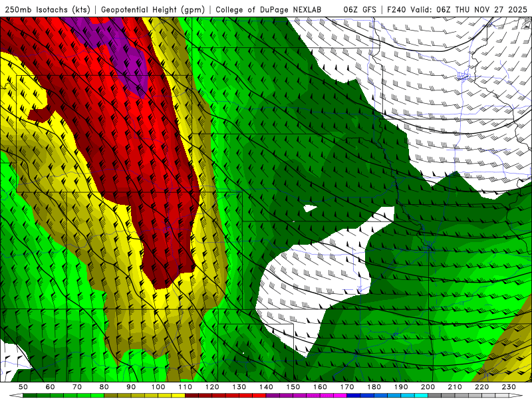Screen dimensions: 532x399
Task: Click the 'F240' forecast hour text
Action: click(x=396, y=9)
